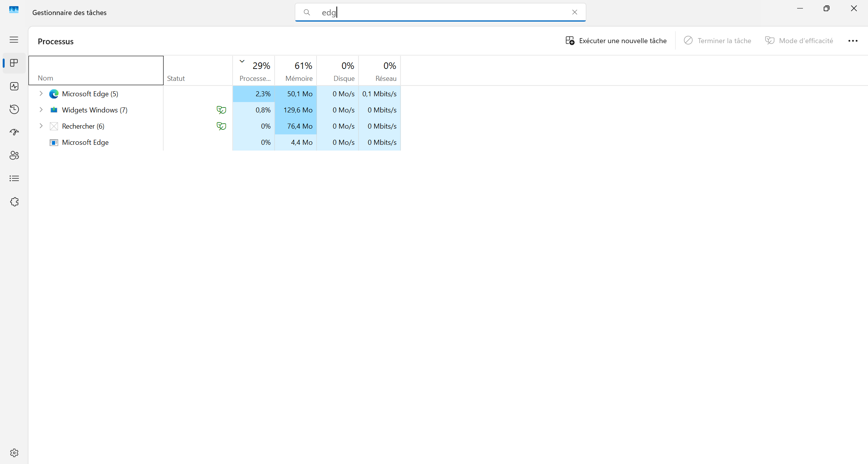Viewport: 868px width, 464px height.
Task: Restore down the Task Manager window
Action: [x=826, y=8]
